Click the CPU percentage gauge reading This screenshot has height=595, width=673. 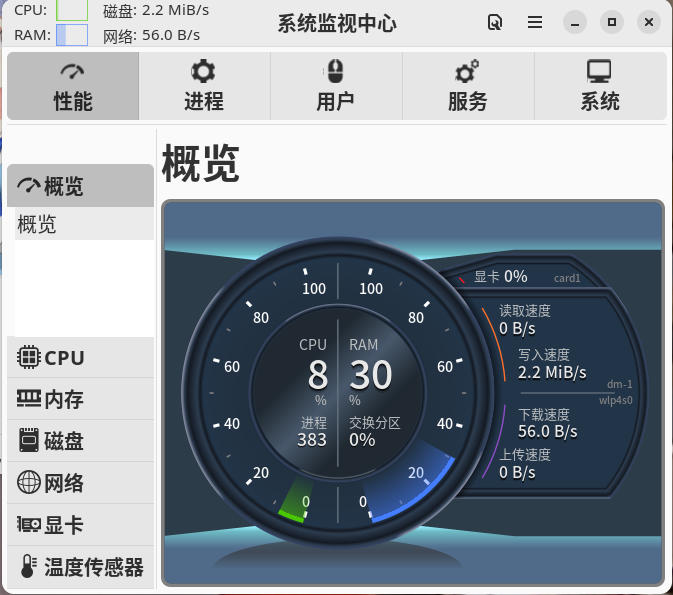[317, 375]
